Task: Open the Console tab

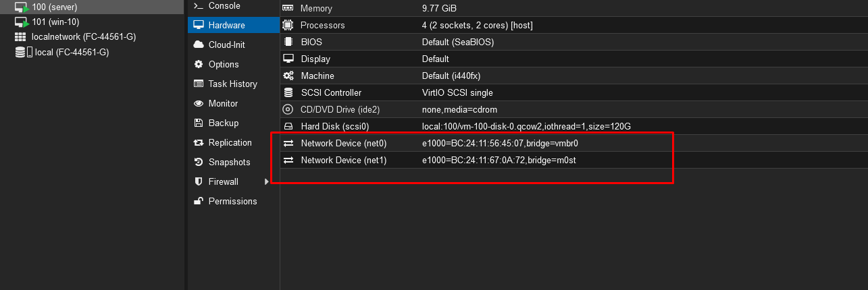Action: click(x=224, y=6)
